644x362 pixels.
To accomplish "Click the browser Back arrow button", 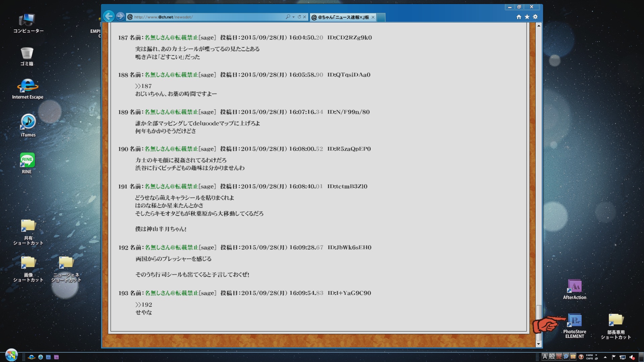I will pos(109,16).
